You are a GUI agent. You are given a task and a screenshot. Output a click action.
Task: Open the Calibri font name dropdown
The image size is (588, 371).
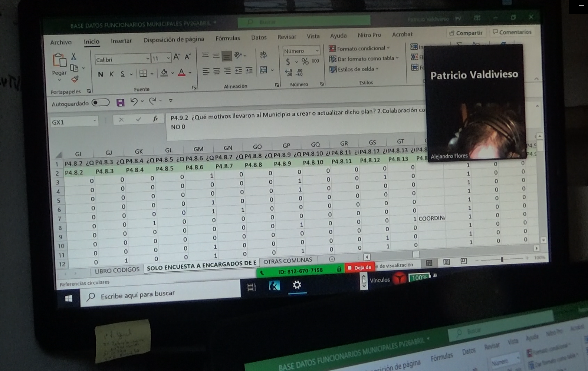[x=147, y=59]
